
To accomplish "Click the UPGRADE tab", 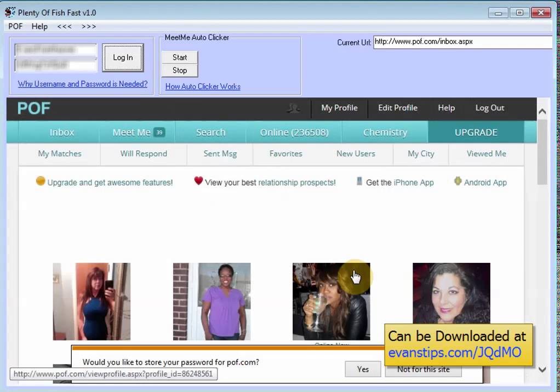I will pos(476,132).
